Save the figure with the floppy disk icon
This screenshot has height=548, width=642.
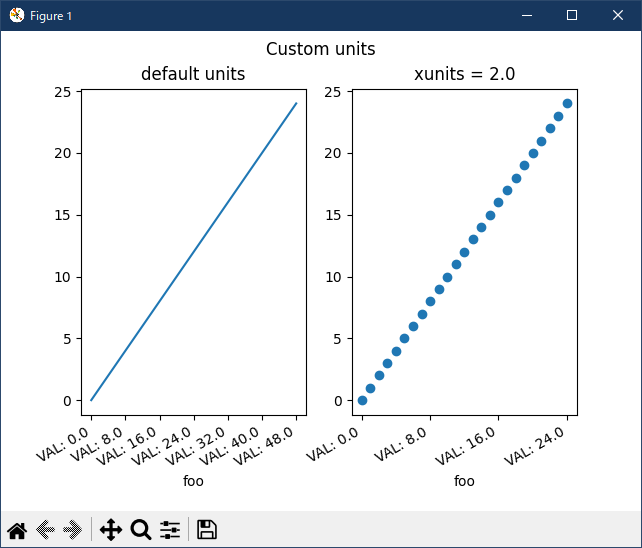pos(207,530)
